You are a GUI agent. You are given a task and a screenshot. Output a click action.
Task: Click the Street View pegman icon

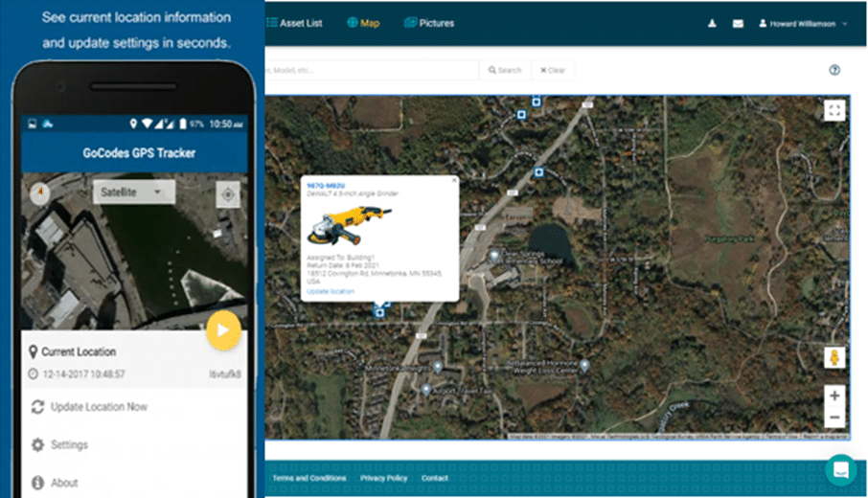click(834, 358)
